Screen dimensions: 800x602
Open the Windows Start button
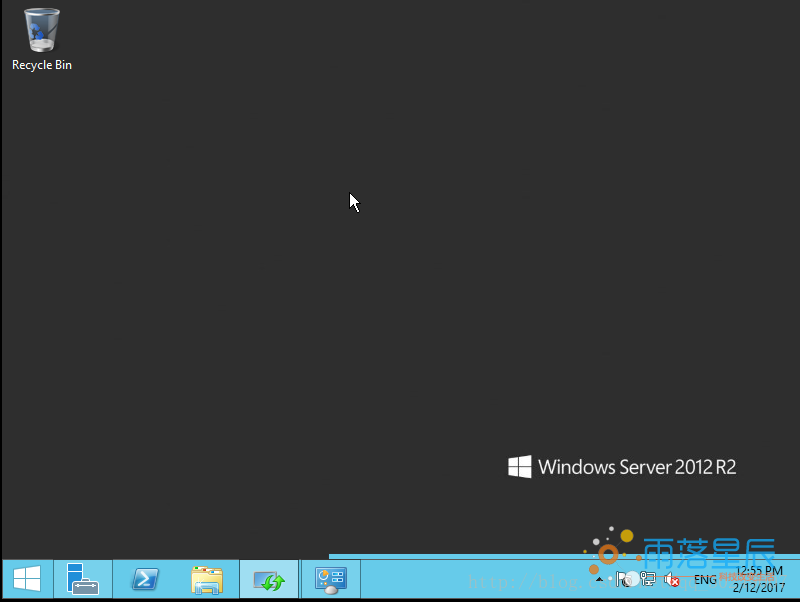pyautogui.click(x=27, y=579)
